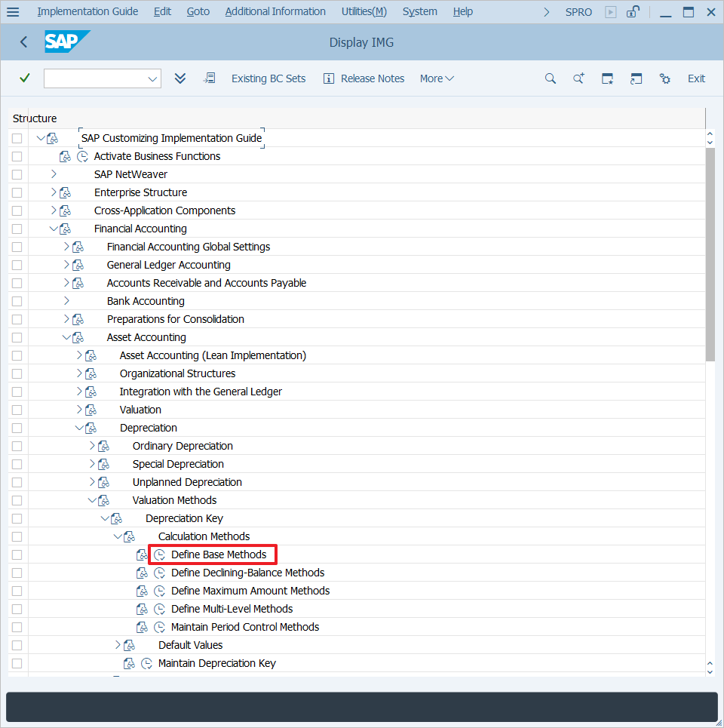Open the Help menu
Viewport: 724px width, 728px height.
point(463,11)
